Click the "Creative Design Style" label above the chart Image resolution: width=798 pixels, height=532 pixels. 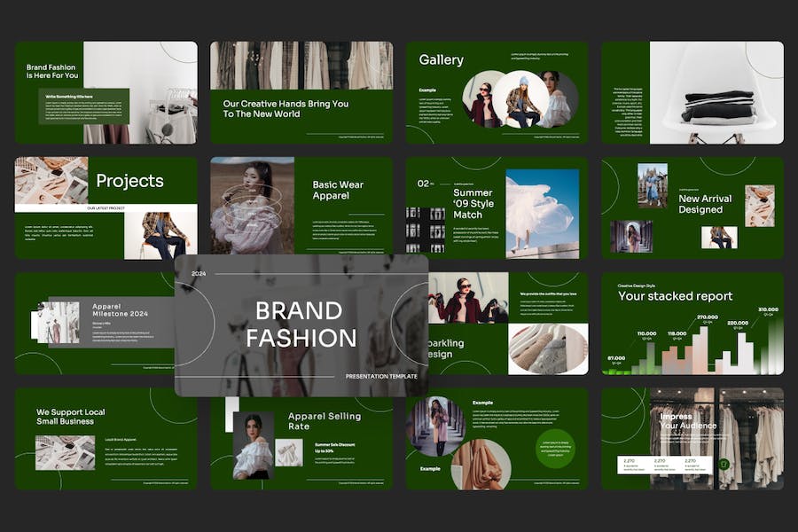[636, 286]
